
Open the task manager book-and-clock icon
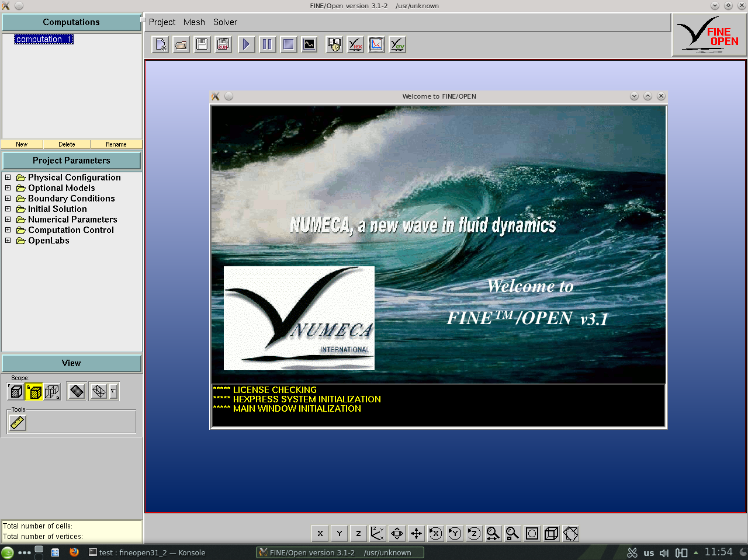[334, 44]
